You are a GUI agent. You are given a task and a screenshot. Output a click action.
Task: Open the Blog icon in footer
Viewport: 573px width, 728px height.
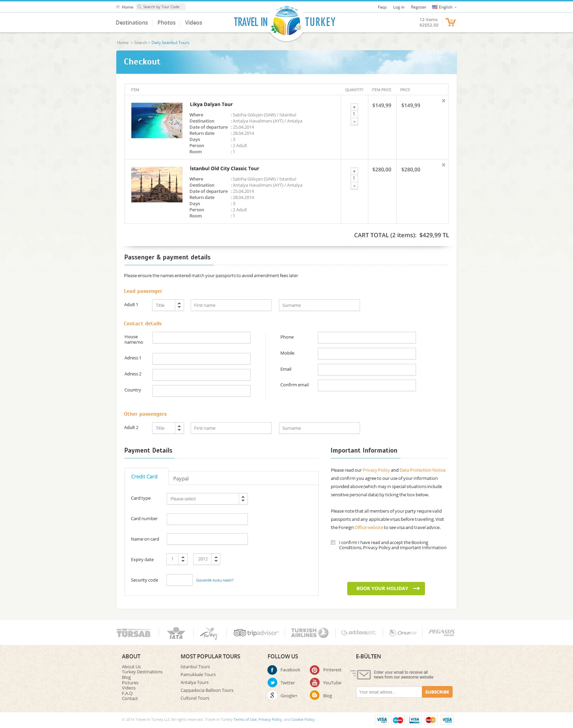click(x=314, y=695)
